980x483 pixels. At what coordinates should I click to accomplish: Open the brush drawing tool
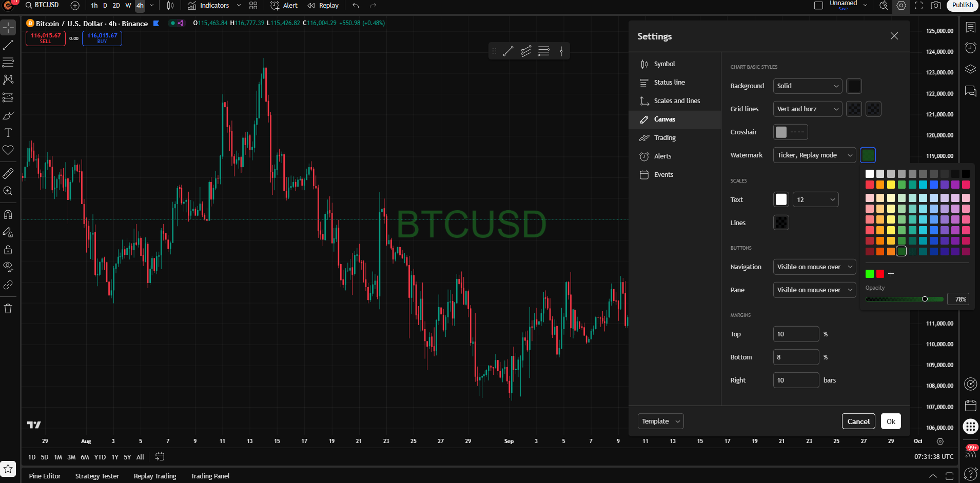point(8,115)
